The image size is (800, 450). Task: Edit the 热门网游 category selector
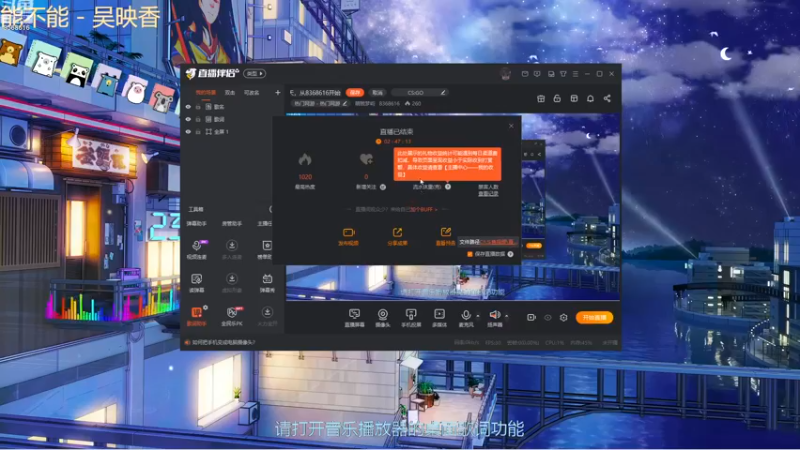point(320,104)
